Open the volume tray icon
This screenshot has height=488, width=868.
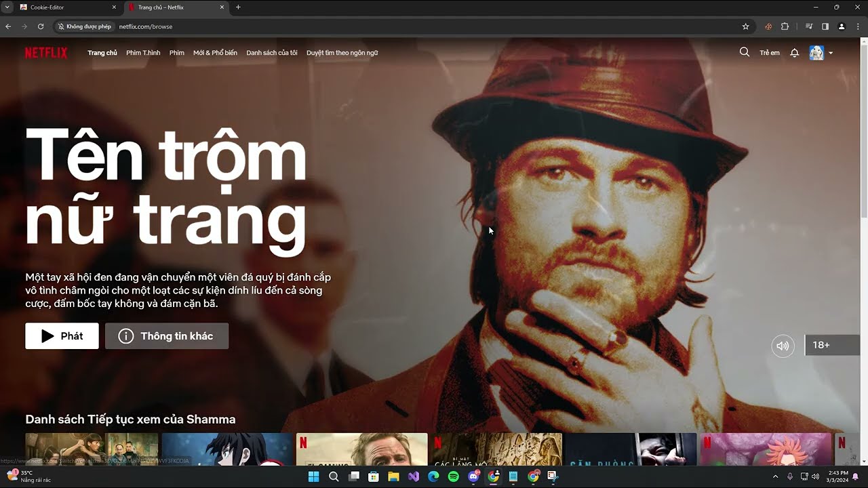tap(815, 476)
